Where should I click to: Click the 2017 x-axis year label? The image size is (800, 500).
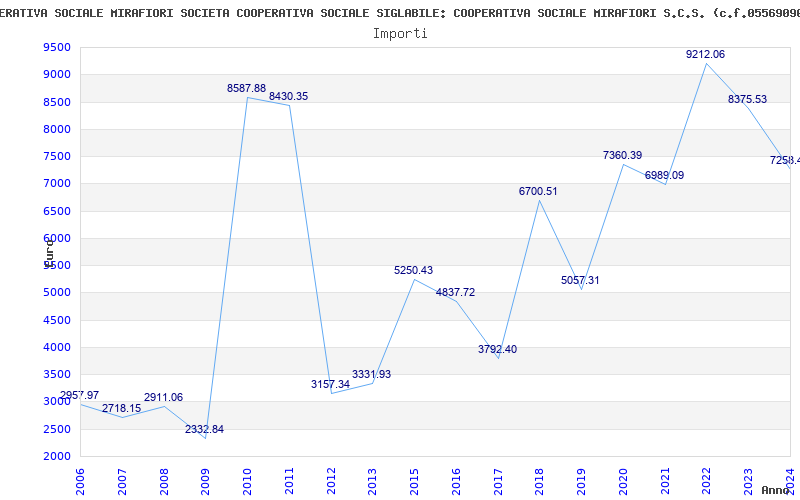point(498,482)
